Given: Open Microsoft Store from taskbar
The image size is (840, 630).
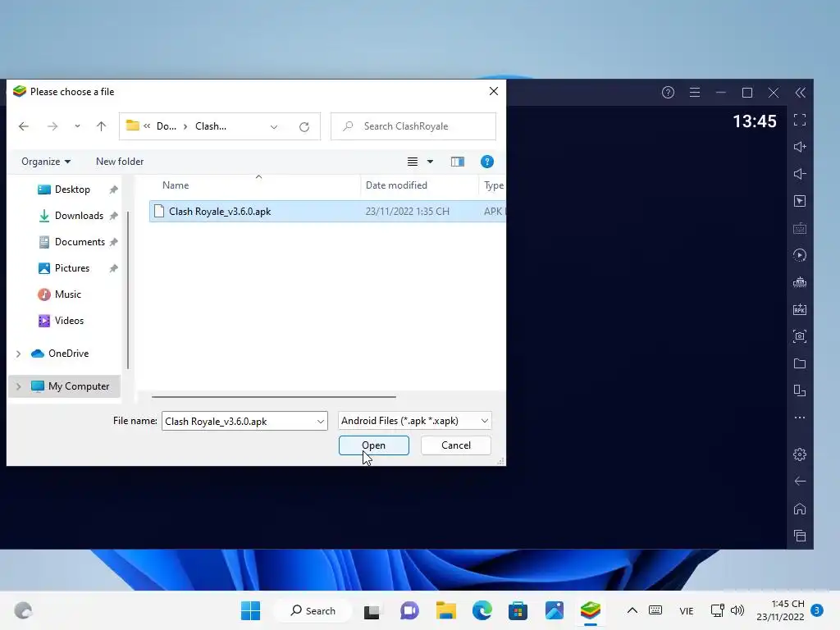Looking at the screenshot, I should (518, 610).
